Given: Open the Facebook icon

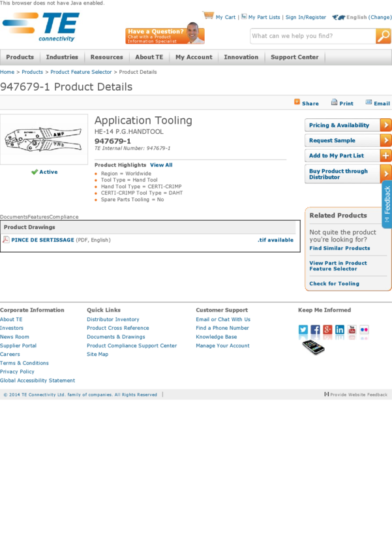Looking at the screenshot, I should point(315,330).
